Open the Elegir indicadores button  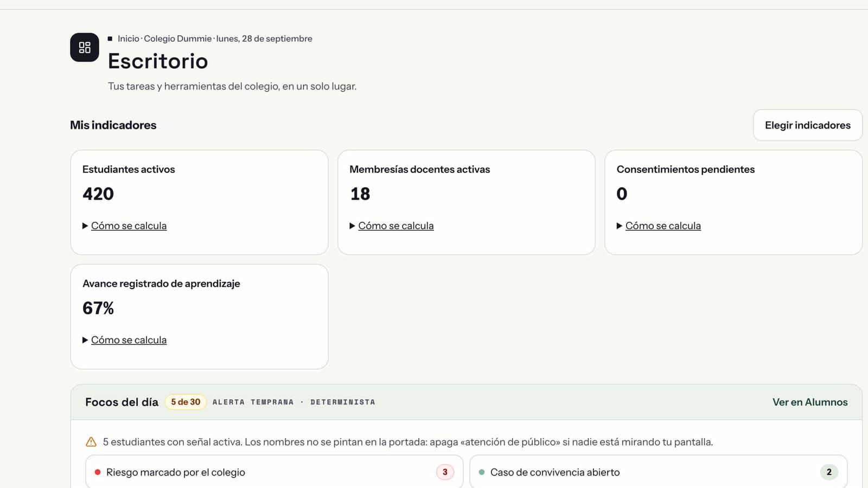(807, 125)
